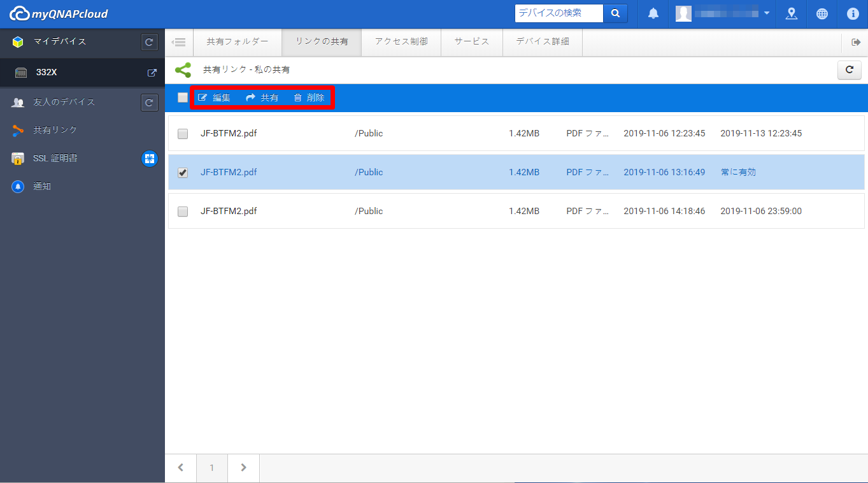Open 友人のデバイス in sidebar

[64, 102]
